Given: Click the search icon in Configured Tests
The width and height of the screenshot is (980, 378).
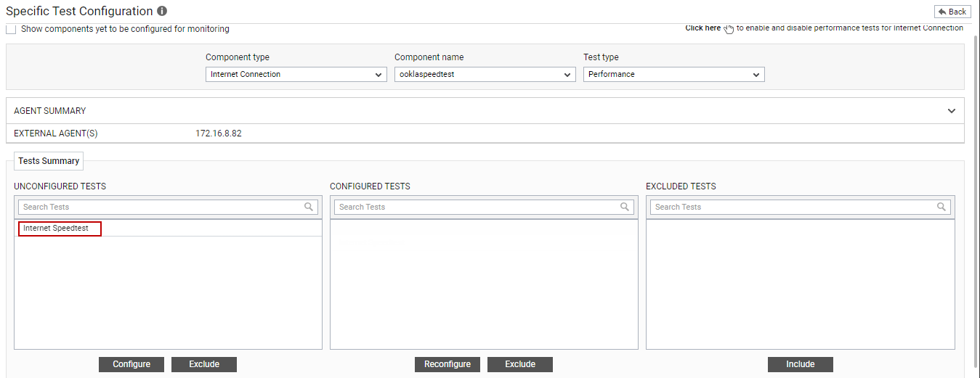Looking at the screenshot, I should tap(625, 207).
